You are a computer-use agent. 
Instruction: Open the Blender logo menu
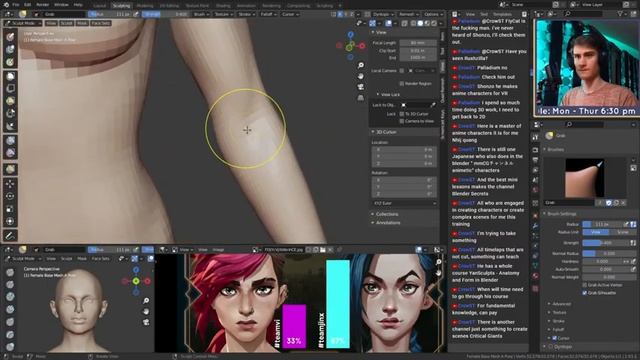[x=6, y=5]
